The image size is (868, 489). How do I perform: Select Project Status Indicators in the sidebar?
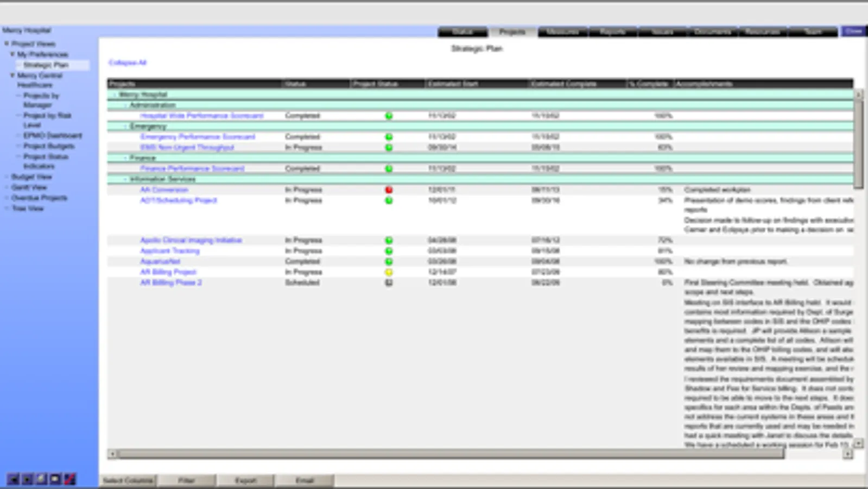point(46,161)
